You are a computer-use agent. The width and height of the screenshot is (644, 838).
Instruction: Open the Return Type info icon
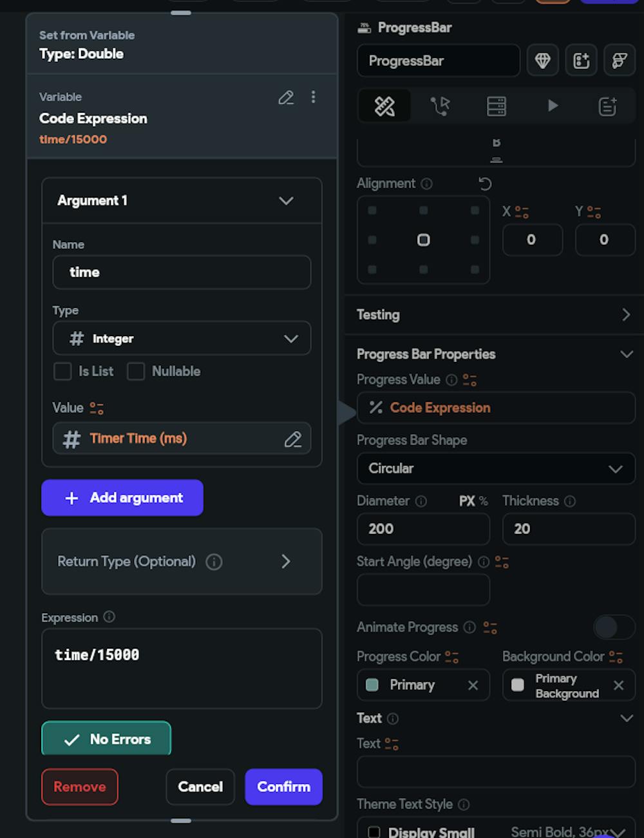pyautogui.click(x=214, y=562)
